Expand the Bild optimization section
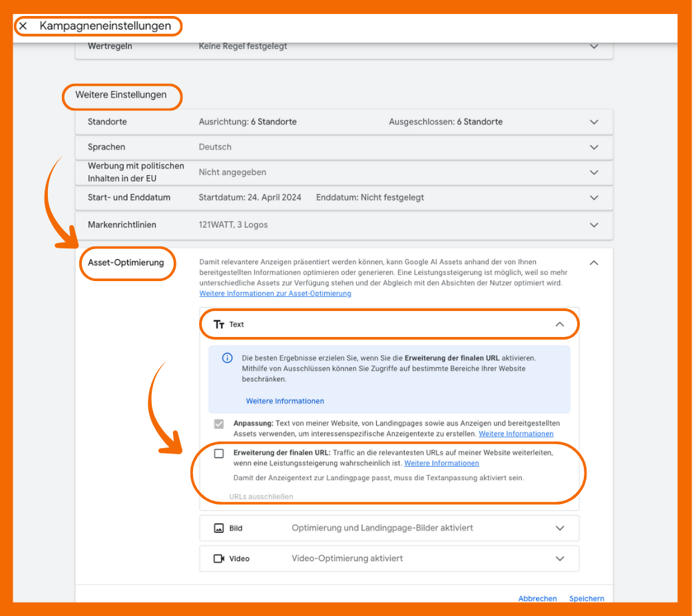695x616 pixels. pos(559,528)
